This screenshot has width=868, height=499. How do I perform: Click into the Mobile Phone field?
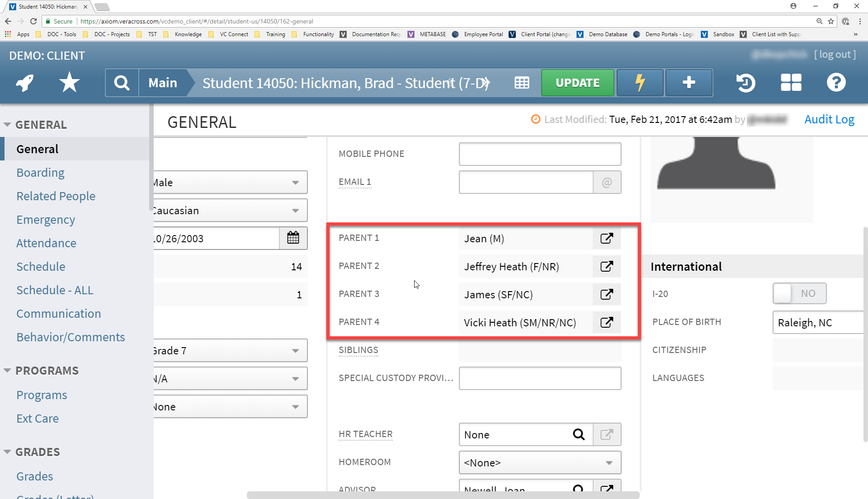540,154
